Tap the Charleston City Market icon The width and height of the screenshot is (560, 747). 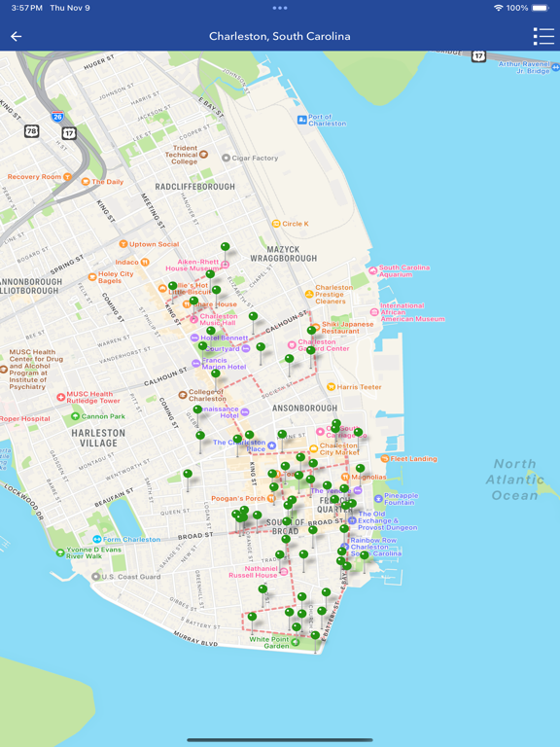pos(313,448)
